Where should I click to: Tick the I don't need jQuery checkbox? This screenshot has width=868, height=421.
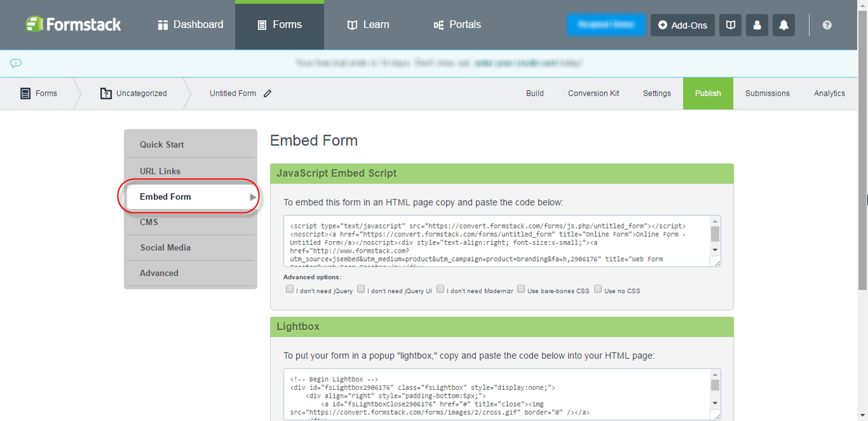(290, 289)
